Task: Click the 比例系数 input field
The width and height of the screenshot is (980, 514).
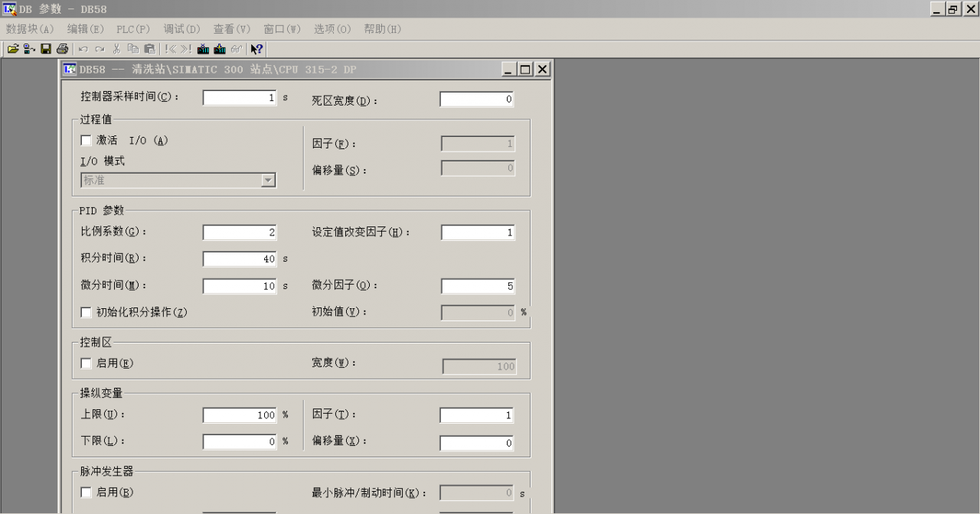Action: click(x=240, y=233)
